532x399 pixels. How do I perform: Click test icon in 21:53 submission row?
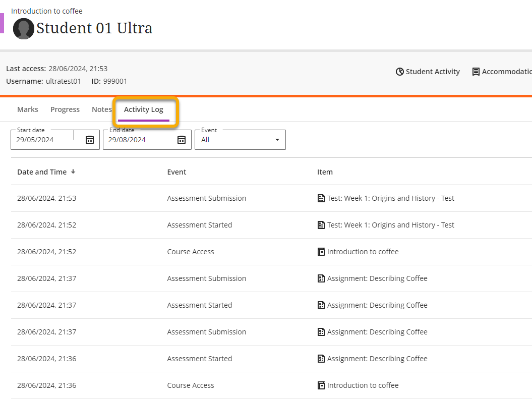click(321, 198)
